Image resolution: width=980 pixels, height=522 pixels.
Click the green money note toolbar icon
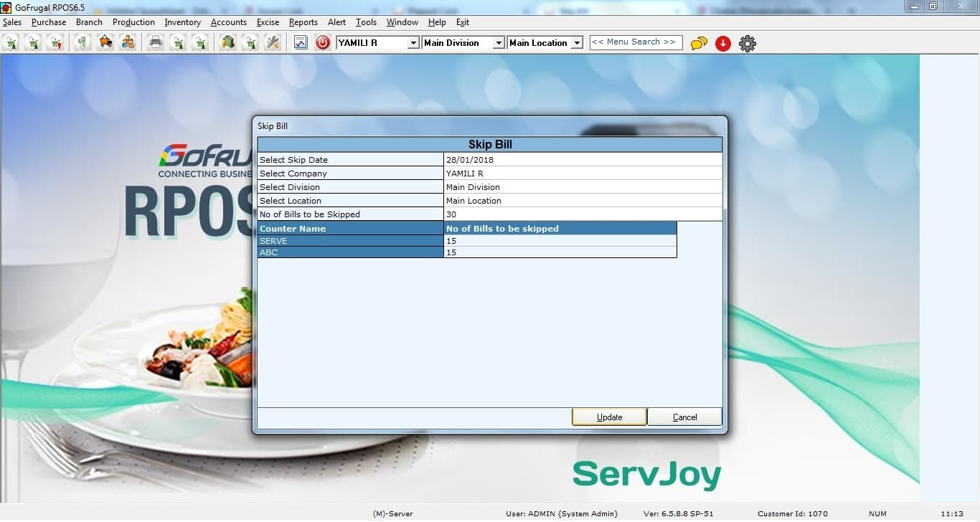click(83, 43)
